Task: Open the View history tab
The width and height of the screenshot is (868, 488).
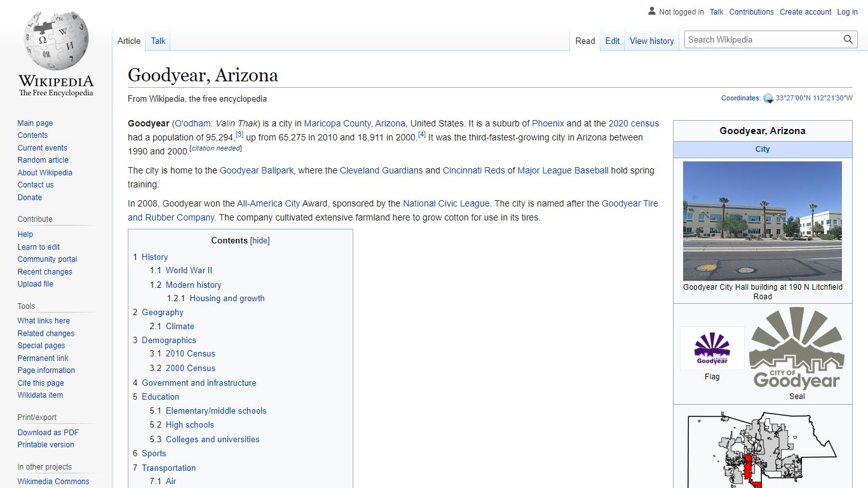Action: point(651,41)
